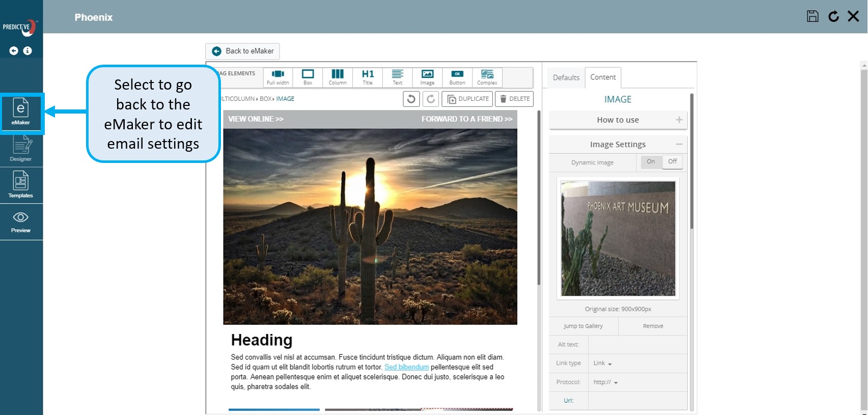The image size is (868, 415).
Task: Click the Alt text input field
Action: [x=637, y=345]
